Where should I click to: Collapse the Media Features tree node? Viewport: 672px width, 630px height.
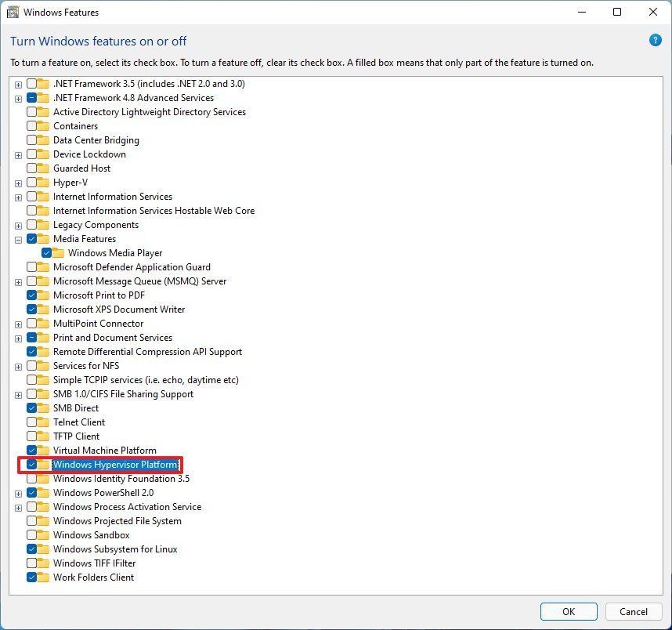(18, 238)
